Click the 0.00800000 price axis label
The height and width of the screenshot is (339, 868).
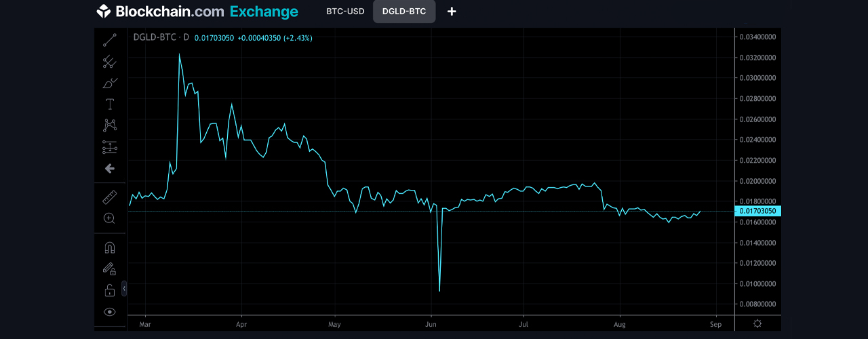point(757,304)
